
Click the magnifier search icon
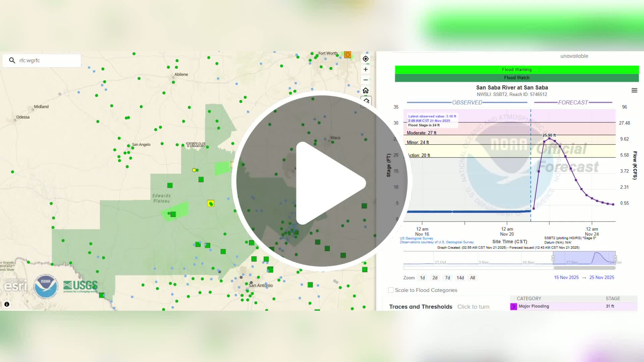click(x=12, y=60)
